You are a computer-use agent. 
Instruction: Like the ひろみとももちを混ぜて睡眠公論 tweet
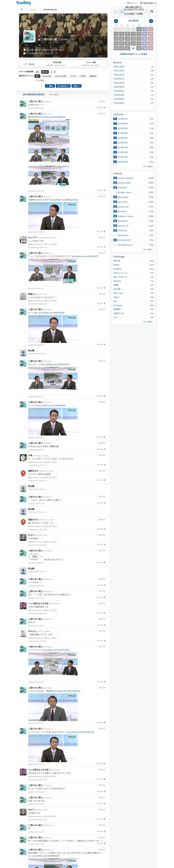pyautogui.click(x=104, y=449)
